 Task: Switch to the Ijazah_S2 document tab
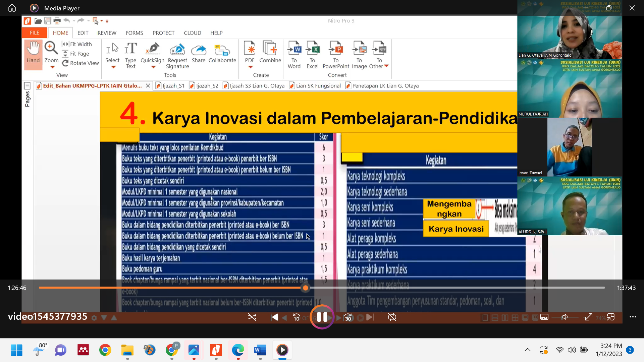[x=204, y=86]
